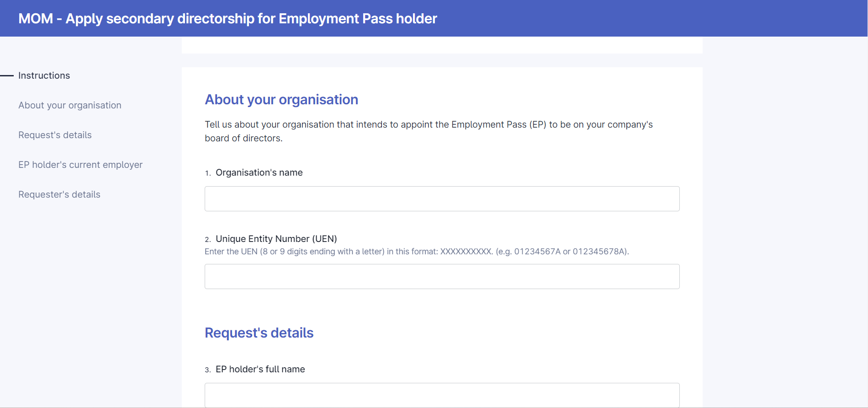Navigate to Requester's details section
This screenshot has width=868, height=408.
point(59,194)
